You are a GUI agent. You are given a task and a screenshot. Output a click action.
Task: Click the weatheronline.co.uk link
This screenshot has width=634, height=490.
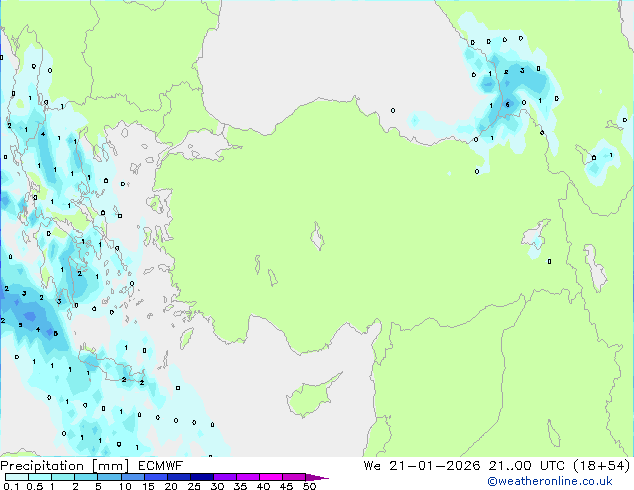click(x=550, y=482)
